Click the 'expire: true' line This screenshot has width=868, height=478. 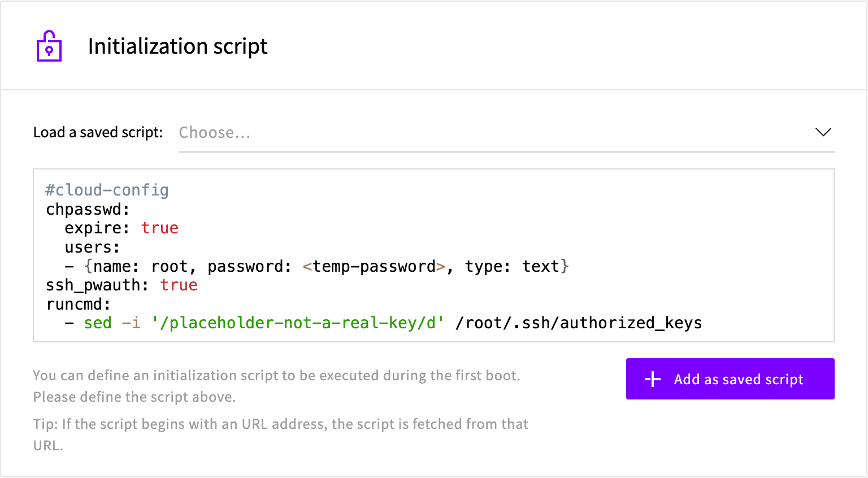121,228
